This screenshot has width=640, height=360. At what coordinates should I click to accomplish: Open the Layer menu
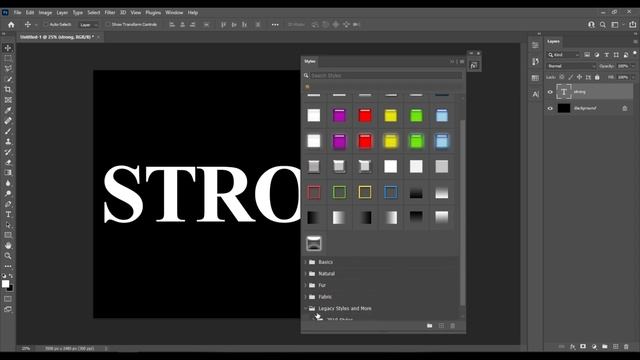(x=62, y=13)
